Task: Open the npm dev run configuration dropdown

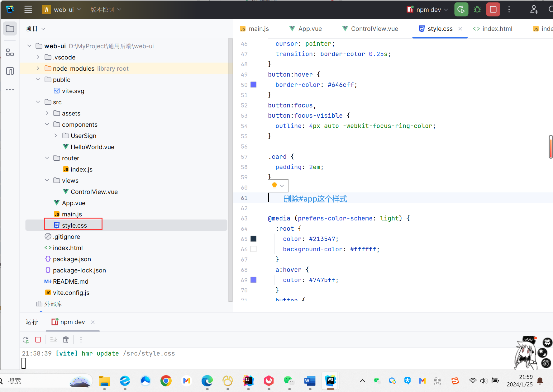Action: pyautogui.click(x=427, y=9)
